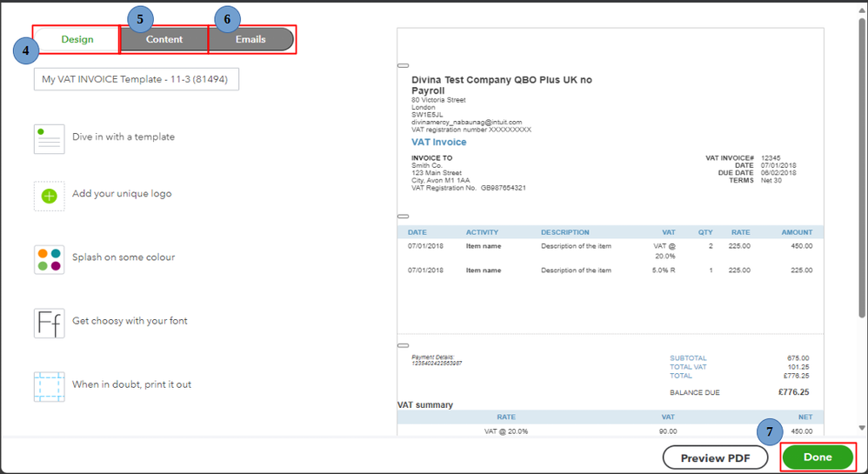Click the table section handle above DATE column
The height and width of the screenshot is (474, 868).
coord(404,217)
